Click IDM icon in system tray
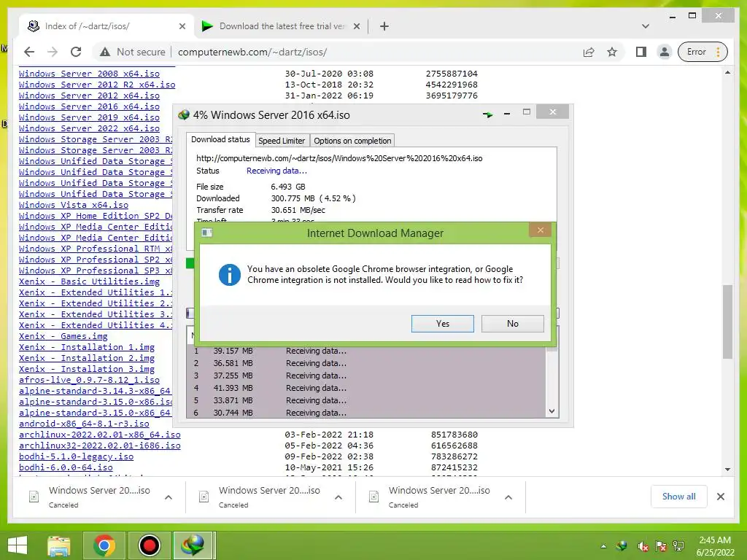This screenshot has width=747, height=560. pos(622,545)
